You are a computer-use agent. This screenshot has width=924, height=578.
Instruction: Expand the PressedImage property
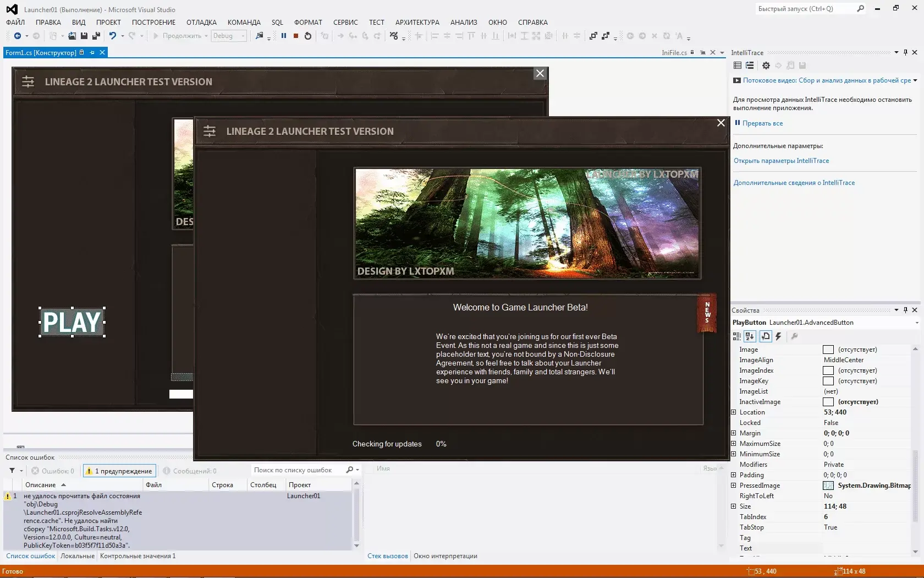(x=733, y=485)
